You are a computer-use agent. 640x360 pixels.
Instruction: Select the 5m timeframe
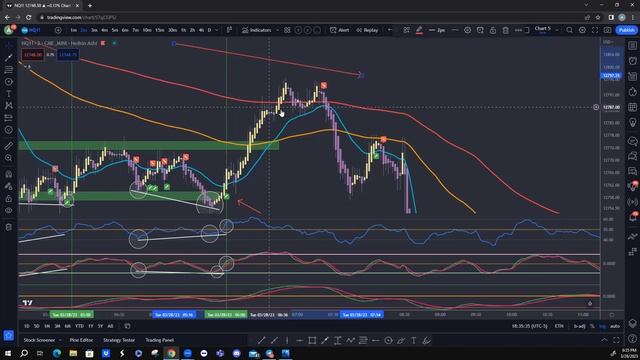(115, 30)
